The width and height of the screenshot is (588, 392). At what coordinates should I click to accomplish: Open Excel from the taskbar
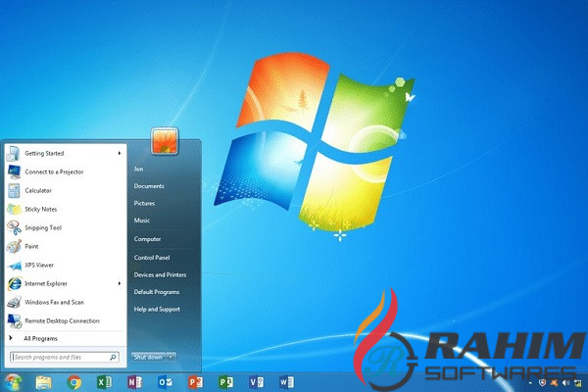(105, 381)
